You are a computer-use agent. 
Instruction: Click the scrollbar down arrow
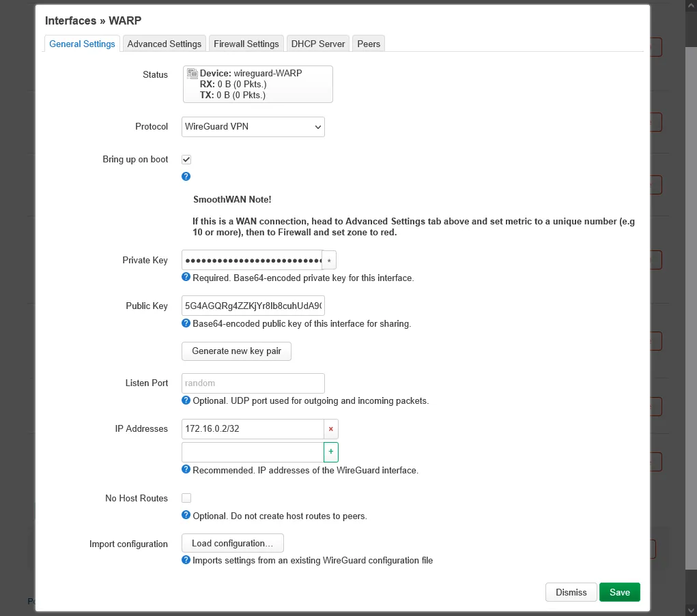[x=691, y=609]
